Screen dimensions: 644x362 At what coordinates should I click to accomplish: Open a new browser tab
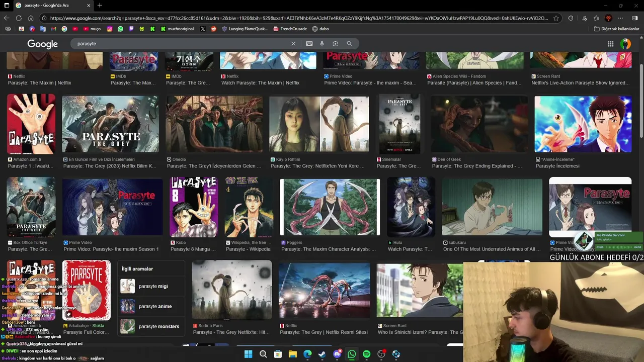[100, 6]
